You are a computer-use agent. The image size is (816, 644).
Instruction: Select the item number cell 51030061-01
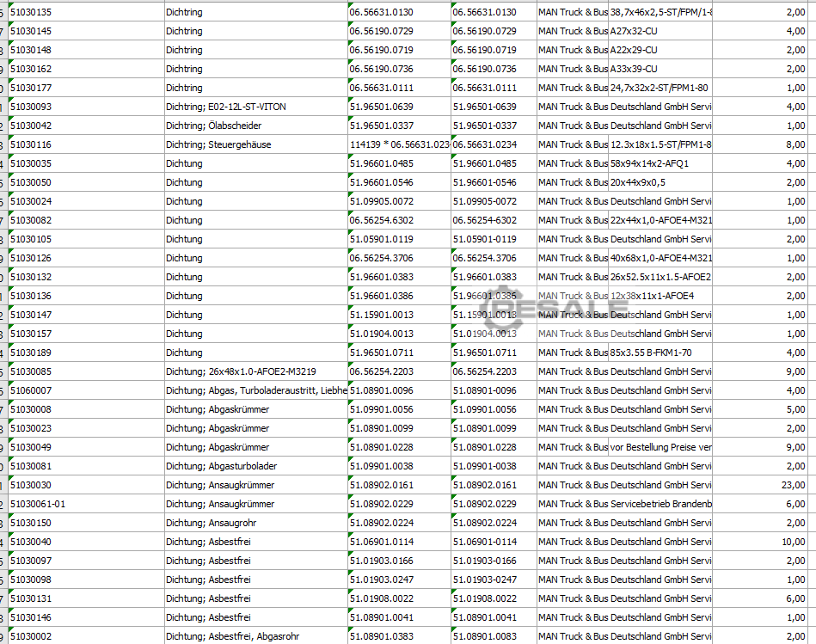[86, 504]
